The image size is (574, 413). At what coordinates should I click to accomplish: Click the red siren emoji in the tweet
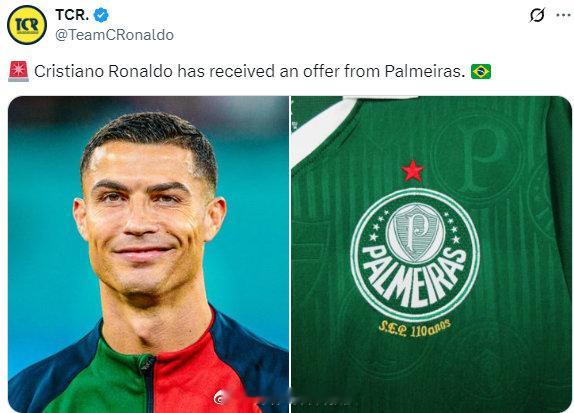[18, 71]
